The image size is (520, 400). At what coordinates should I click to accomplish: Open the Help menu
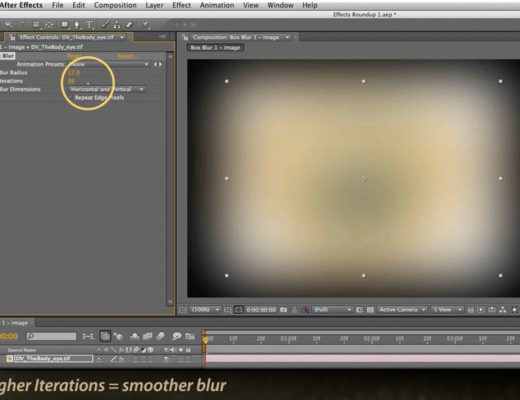310,5
